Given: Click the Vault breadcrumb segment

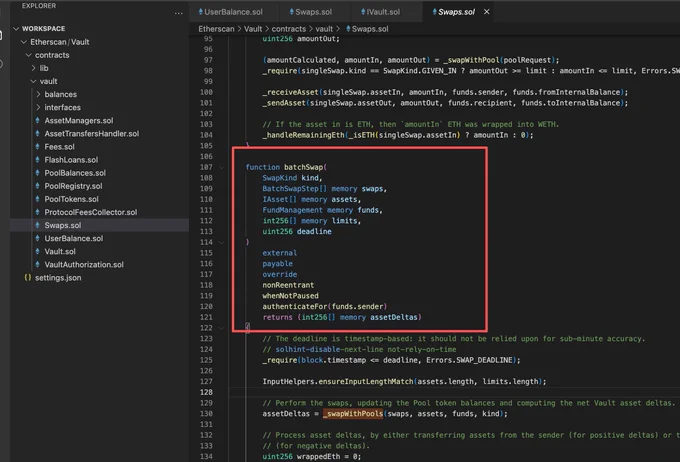Looking at the screenshot, I should 253,29.
